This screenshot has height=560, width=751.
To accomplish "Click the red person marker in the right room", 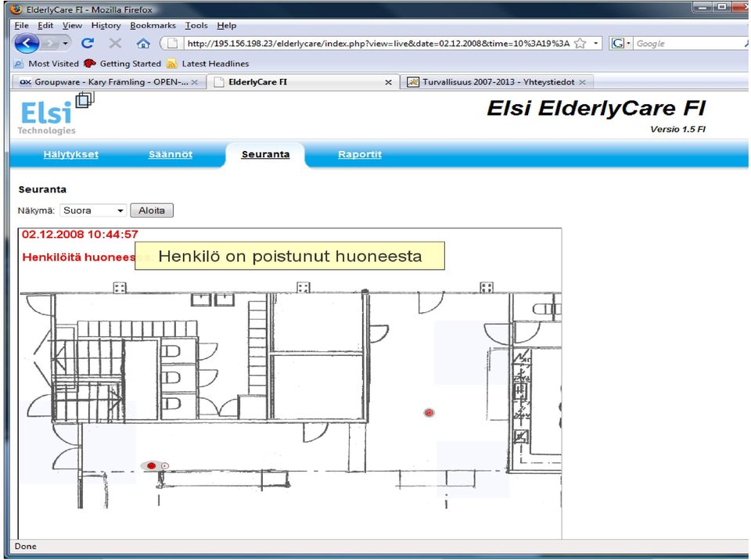I will click(x=429, y=412).
